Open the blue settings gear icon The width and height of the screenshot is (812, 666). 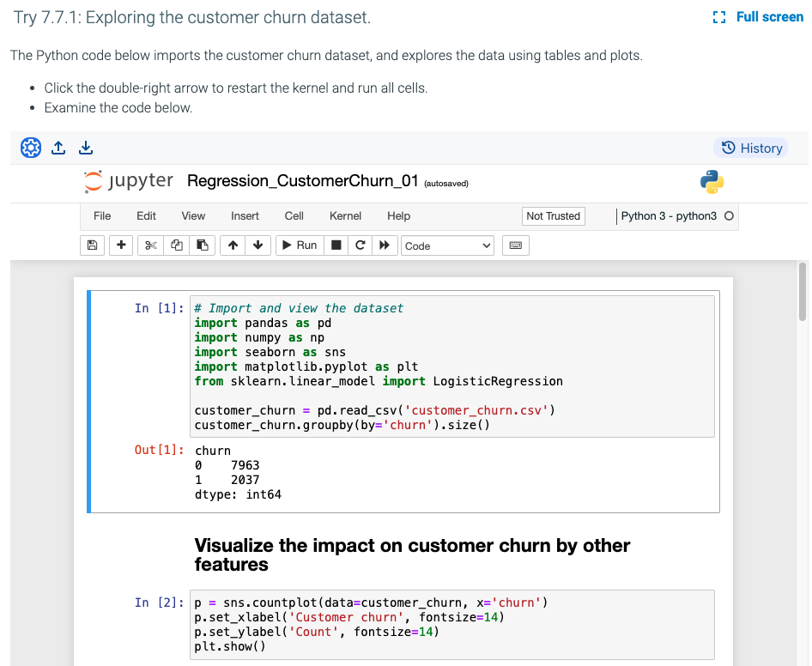pos(31,148)
